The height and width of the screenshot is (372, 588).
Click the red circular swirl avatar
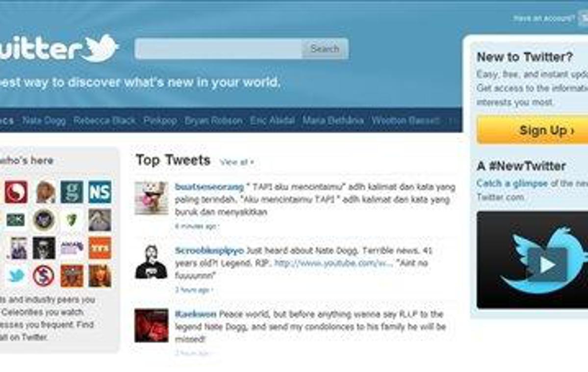tap(16, 192)
